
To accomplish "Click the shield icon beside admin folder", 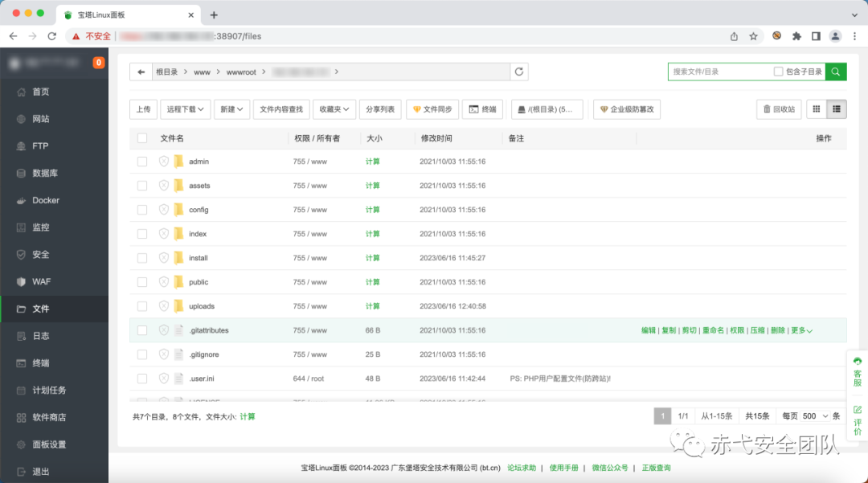I will coord(164,161).
